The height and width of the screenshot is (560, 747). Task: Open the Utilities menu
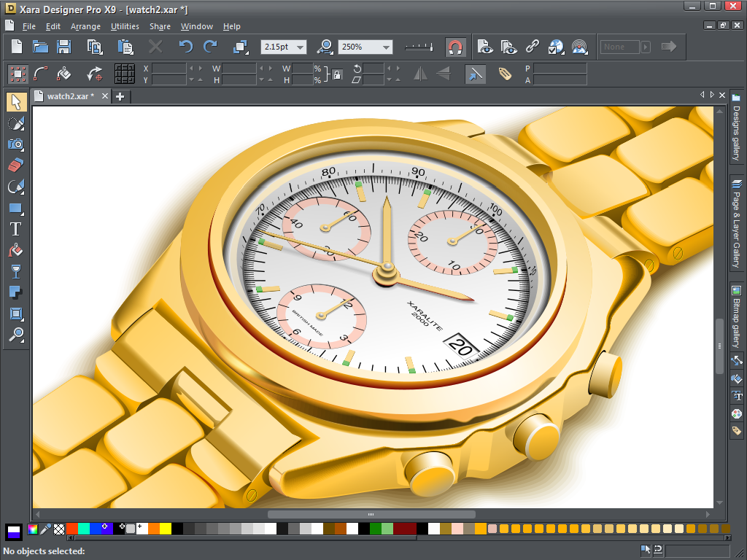point(124,26)
